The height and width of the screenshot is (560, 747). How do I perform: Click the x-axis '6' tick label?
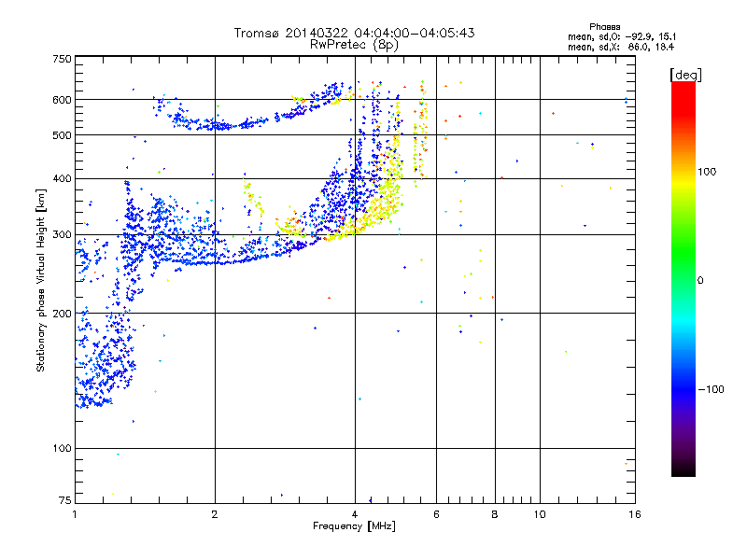[436, 514]
